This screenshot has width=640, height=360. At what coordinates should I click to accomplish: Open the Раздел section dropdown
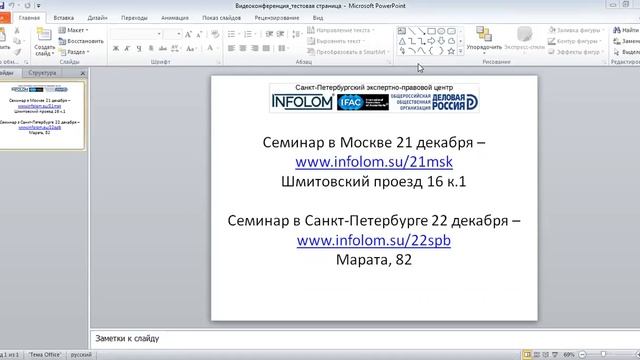click(x=74, y=52)
